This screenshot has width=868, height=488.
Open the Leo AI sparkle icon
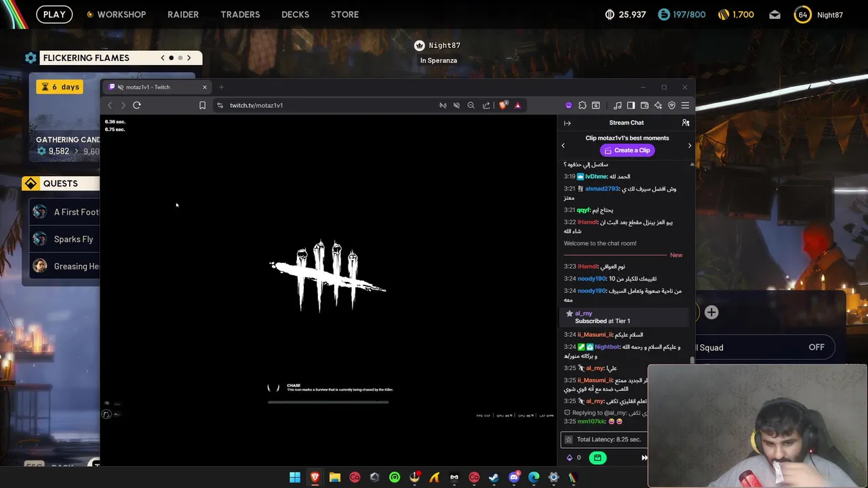coord(658,105)
